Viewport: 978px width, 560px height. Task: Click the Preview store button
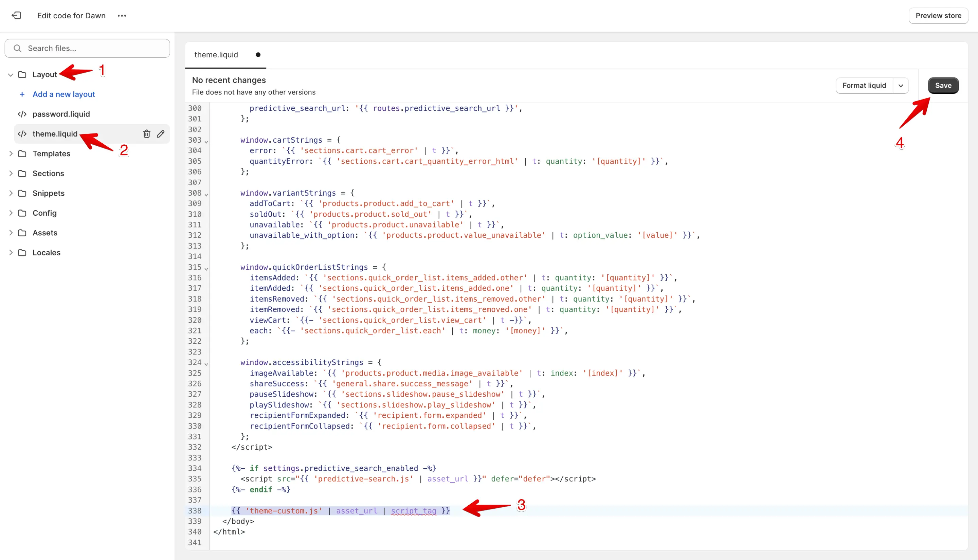tap(938, 16)
